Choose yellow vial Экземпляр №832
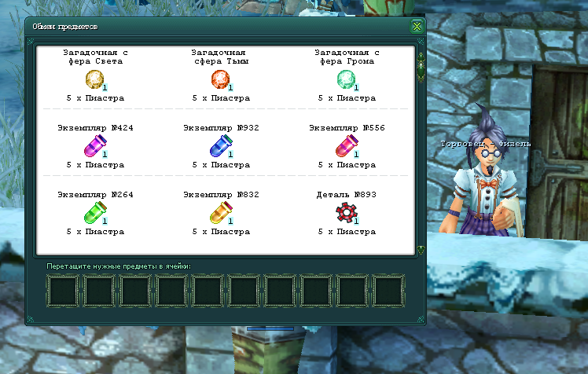 (x=221, y=213)
